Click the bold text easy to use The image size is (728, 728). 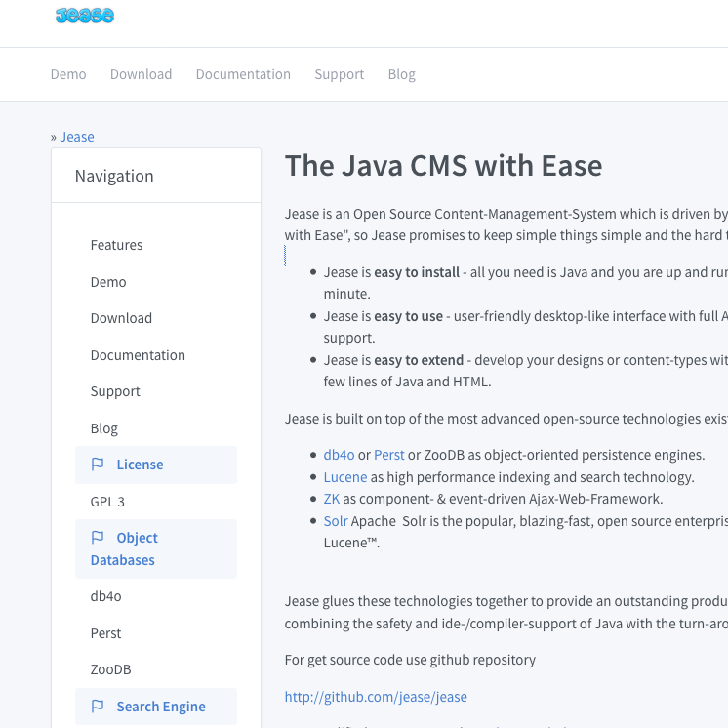pyautogui.click(x=408, y=316)
